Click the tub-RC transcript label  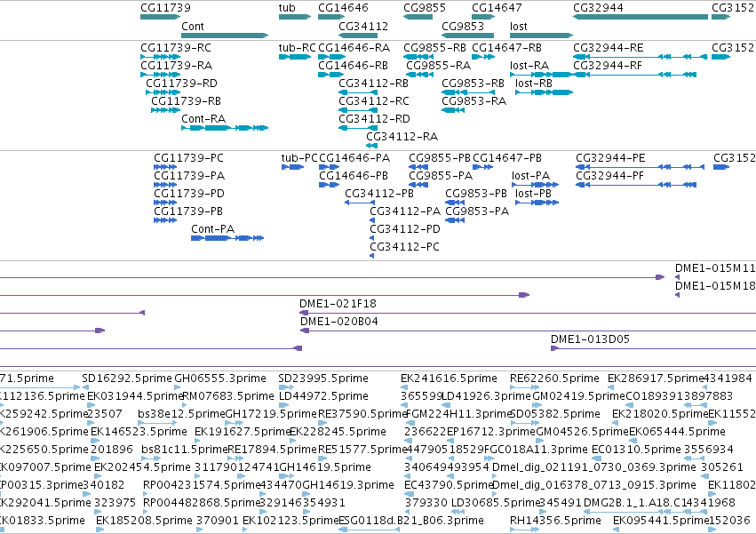[297, 48]
